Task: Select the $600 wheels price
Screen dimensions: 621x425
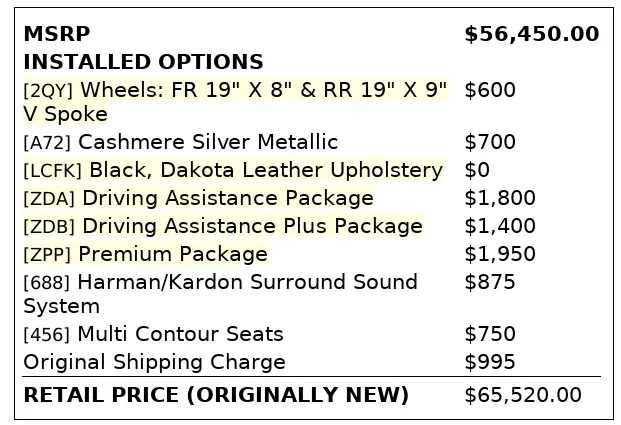Action: pos(490,91)
